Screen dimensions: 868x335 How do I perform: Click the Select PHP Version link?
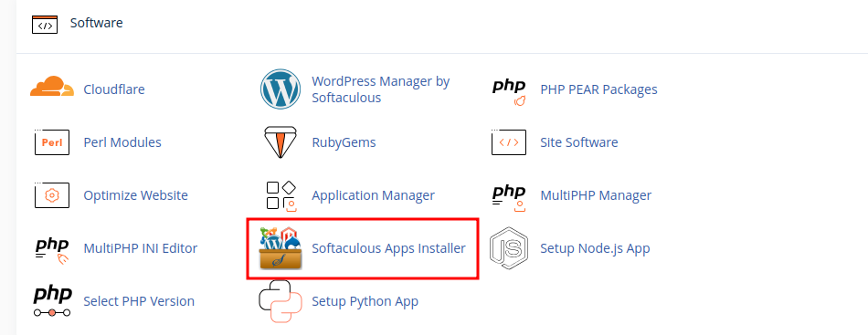[x=139, y=301]
